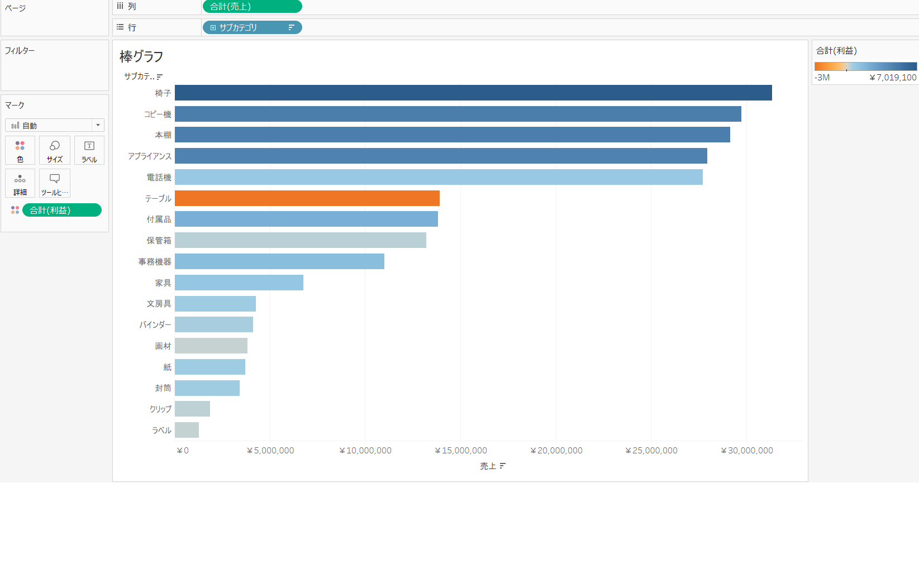Screen dimensions: 919x588
Task: Click the フィルター shelf header
Action: [x=20, y=51]
